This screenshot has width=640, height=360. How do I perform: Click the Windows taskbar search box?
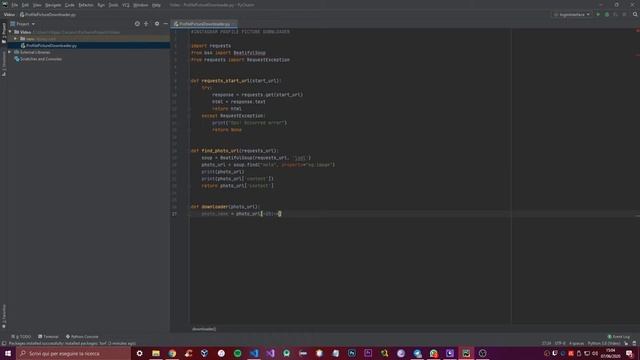point(74,353)
